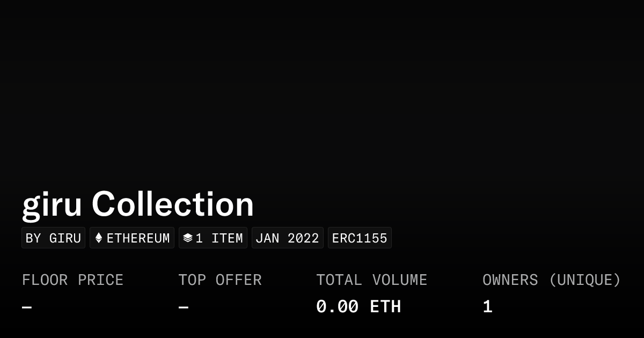The image size is (644, 338).
Task: Click the owners count value 1
Action: [487, 307]
